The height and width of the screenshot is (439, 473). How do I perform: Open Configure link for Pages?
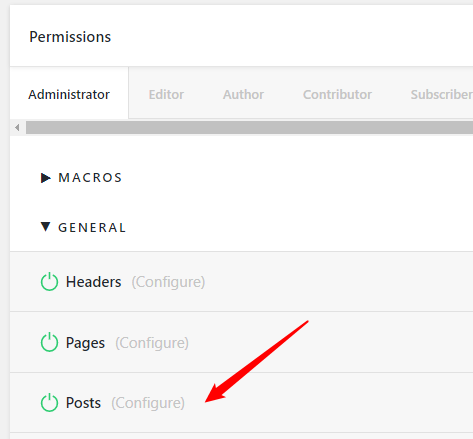(x=152, y=343)
